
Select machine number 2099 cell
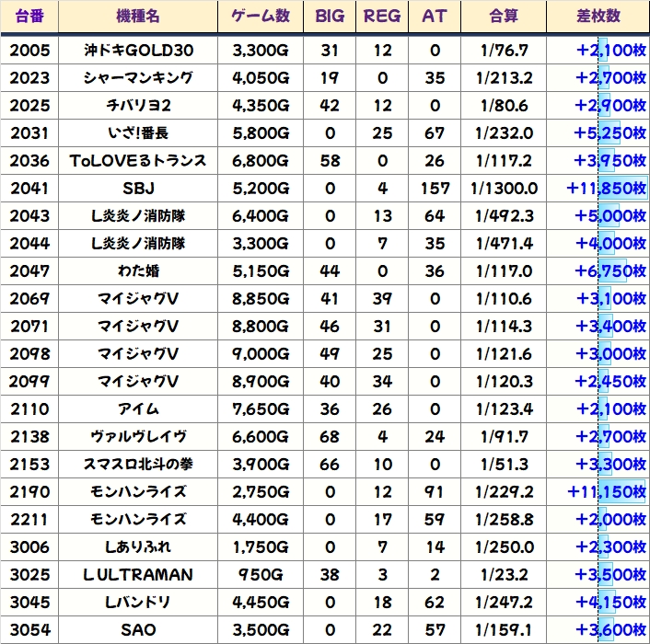pyautogui.click(x=29, y=382)
